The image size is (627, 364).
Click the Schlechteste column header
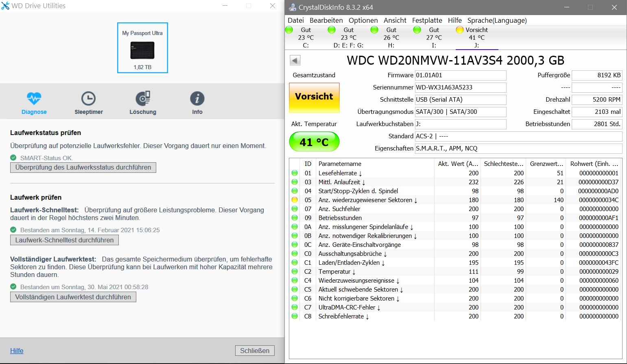[503, 163]
